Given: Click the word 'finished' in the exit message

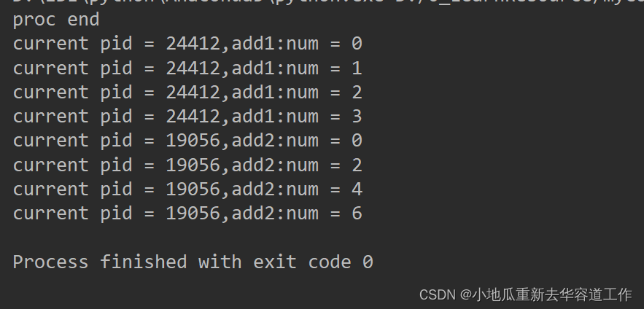Looking at the screenshot, I should pos(144,262).
